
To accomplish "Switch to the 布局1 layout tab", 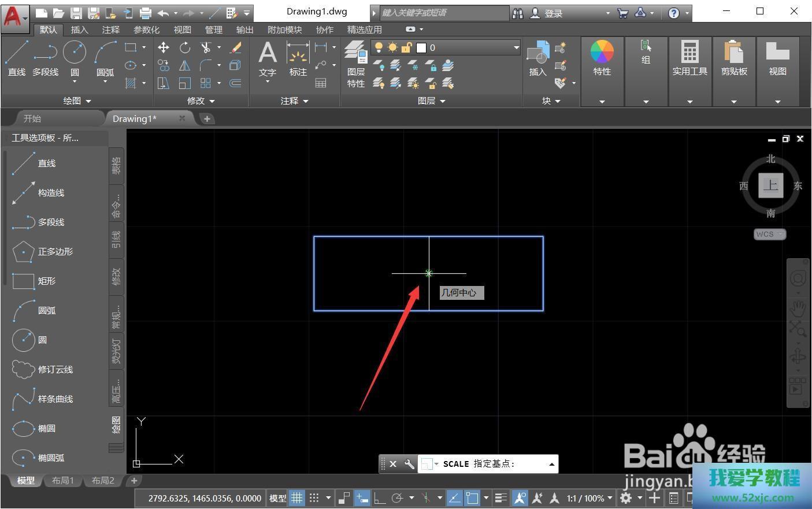I will (63, 481).
